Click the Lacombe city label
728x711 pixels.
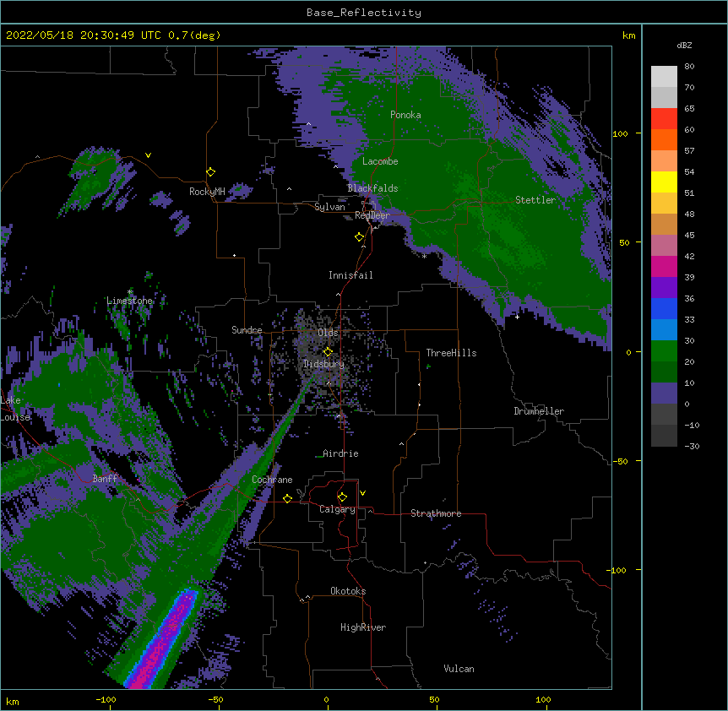(380, 161)
